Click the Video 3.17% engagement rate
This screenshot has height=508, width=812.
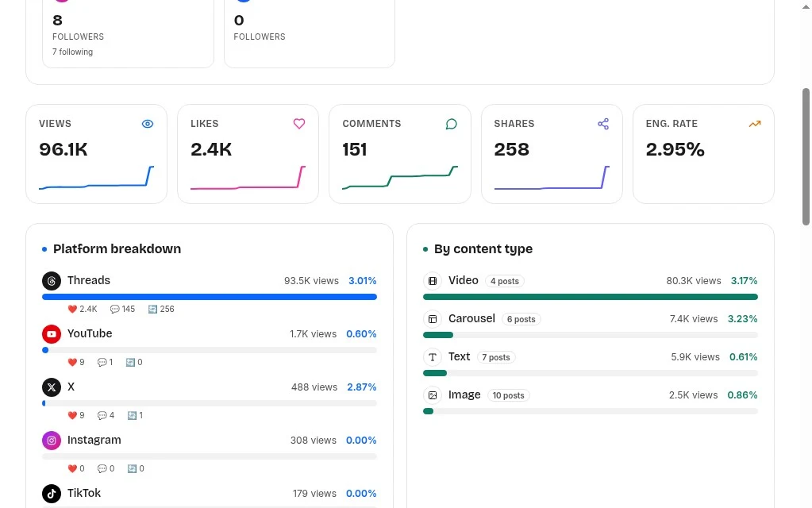[745, 281]
